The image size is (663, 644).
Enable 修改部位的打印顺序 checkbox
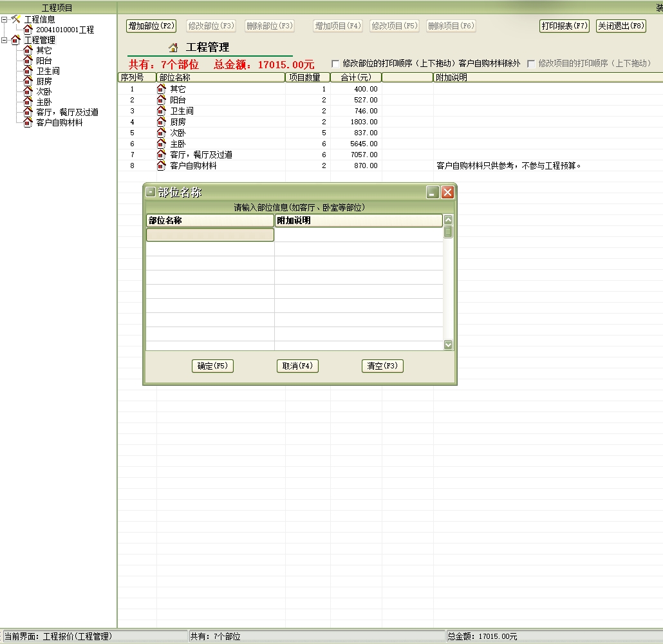335,64
